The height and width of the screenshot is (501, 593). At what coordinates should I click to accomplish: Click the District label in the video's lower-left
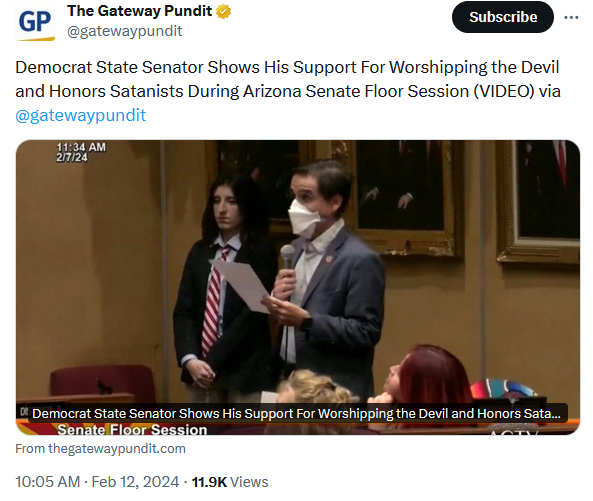23,411
